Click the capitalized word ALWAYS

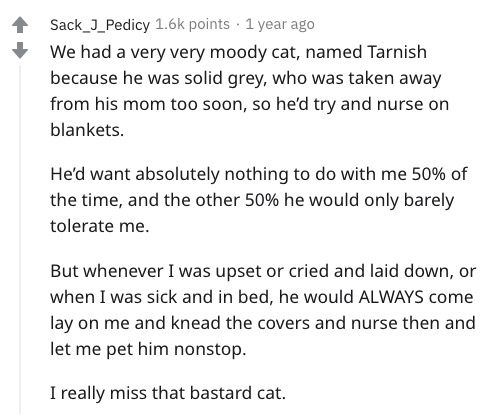click(391, 297)
